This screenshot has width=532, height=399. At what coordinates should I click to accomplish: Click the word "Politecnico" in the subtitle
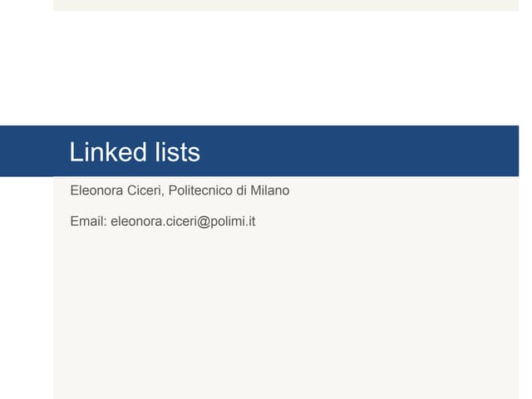pos(200,190)
